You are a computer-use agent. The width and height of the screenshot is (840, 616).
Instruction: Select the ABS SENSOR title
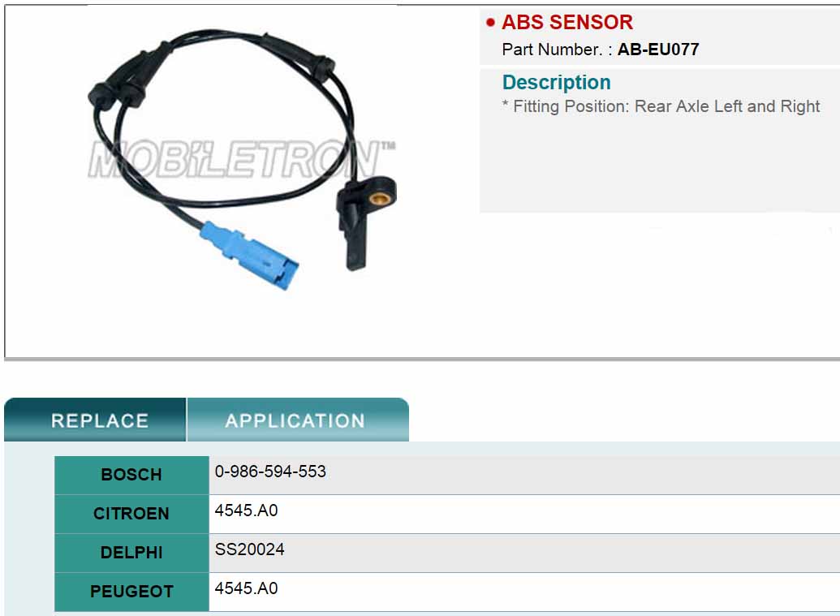point(567,23)
